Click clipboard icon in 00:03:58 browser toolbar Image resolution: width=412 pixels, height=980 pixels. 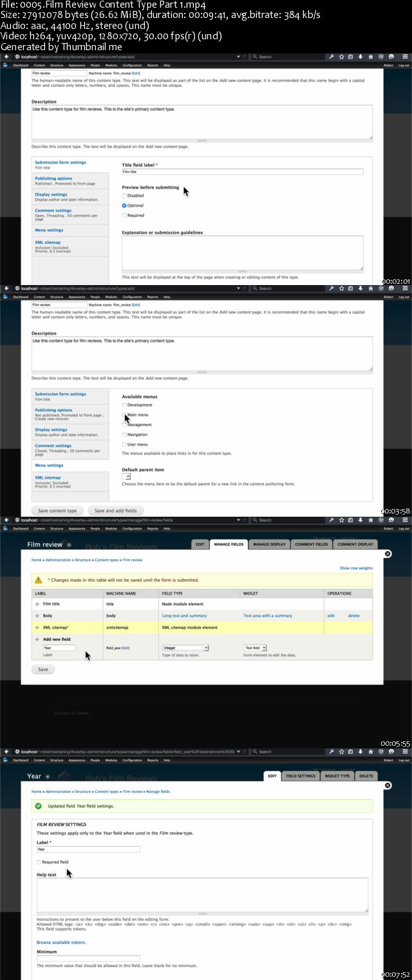pyautogui.click(x=351, y=288)
